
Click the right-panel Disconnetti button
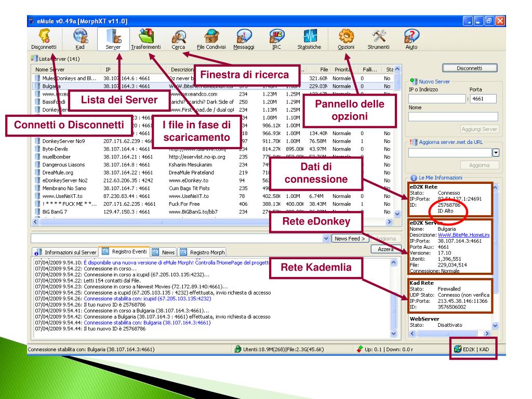(470, 68)
